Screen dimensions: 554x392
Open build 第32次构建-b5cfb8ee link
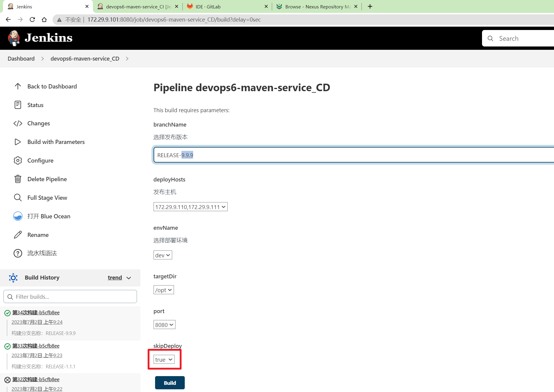(36, 379)
